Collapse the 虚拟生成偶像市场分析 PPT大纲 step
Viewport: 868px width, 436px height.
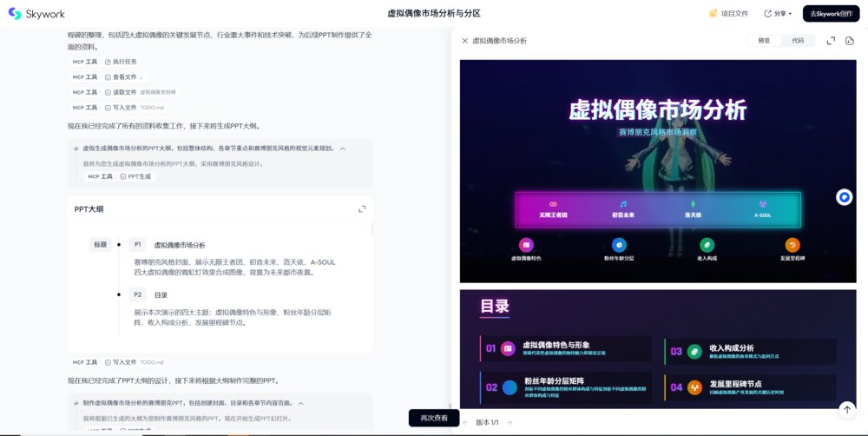tap(343, 149)
